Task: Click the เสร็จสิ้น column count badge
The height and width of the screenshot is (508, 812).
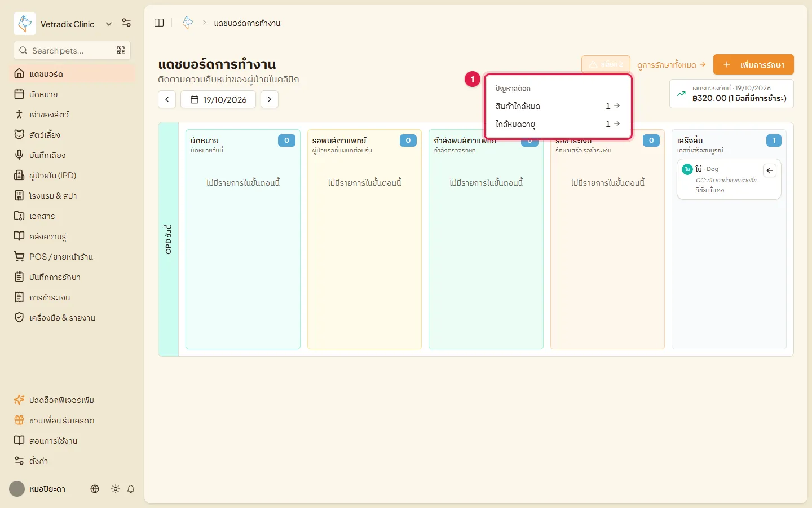Action: [x=774, y=141]
